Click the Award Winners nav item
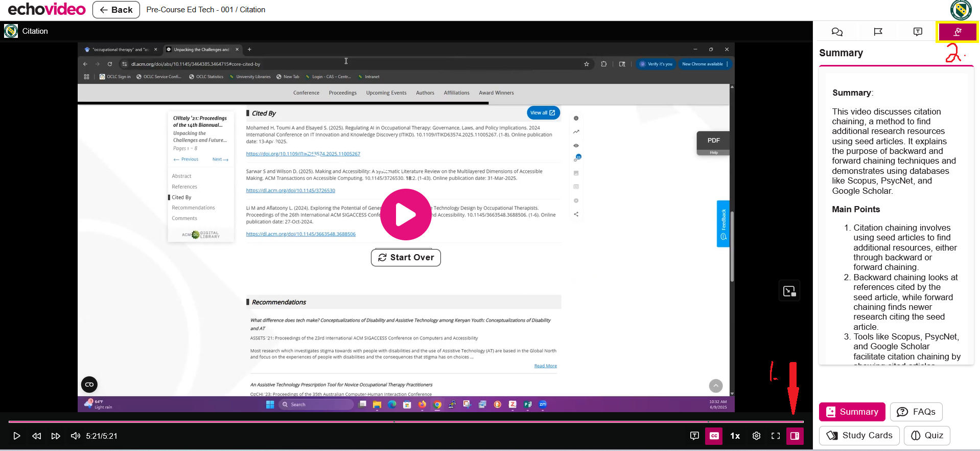Image resolution: width=980 pixels, height=451 pixels. [496, 93]
